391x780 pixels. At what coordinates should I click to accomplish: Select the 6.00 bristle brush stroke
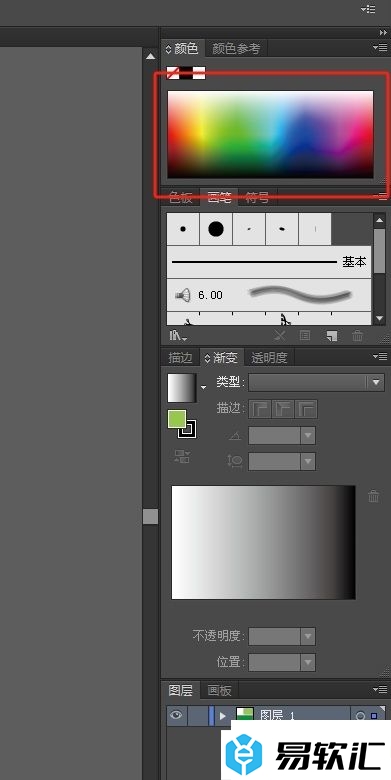click(x=269, y=295)
